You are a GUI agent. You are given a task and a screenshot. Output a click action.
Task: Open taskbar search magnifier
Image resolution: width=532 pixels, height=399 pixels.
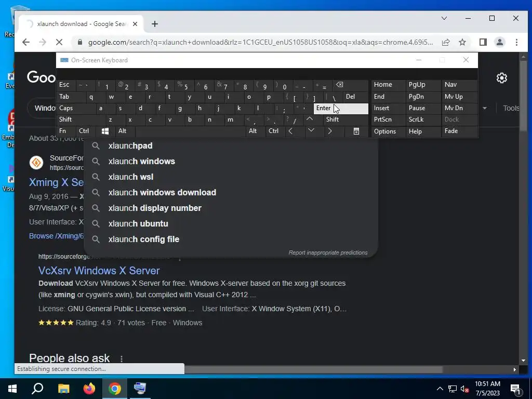(x=37, y=389)
